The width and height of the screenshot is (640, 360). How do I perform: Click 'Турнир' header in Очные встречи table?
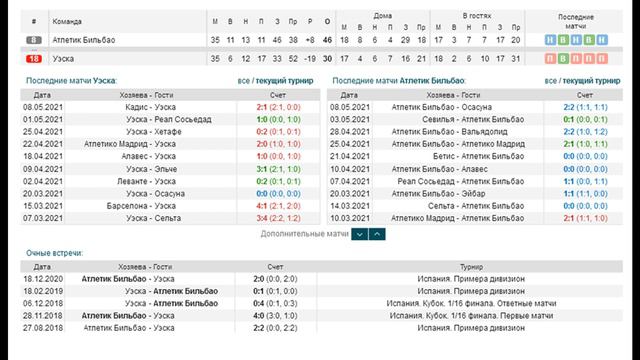pyautogui.click(x=471, y=267)
